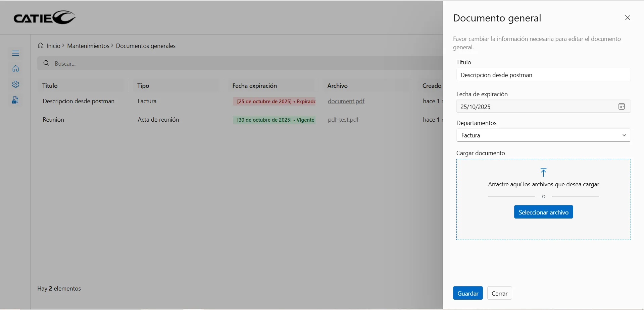Click Seleccionar archivo button
The height and width of the screenshot is (310, 644).
click(x=543, y=212)
